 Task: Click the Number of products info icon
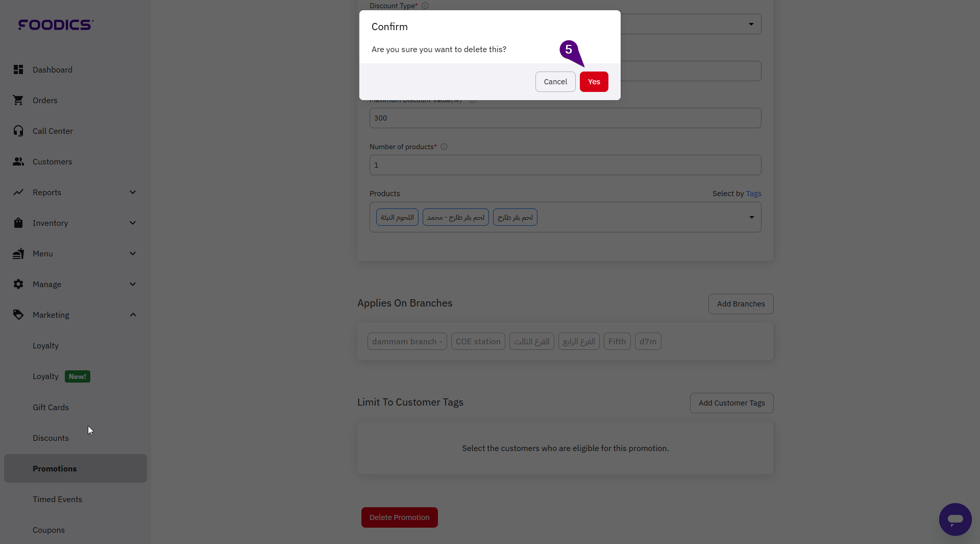coord(444,147)
